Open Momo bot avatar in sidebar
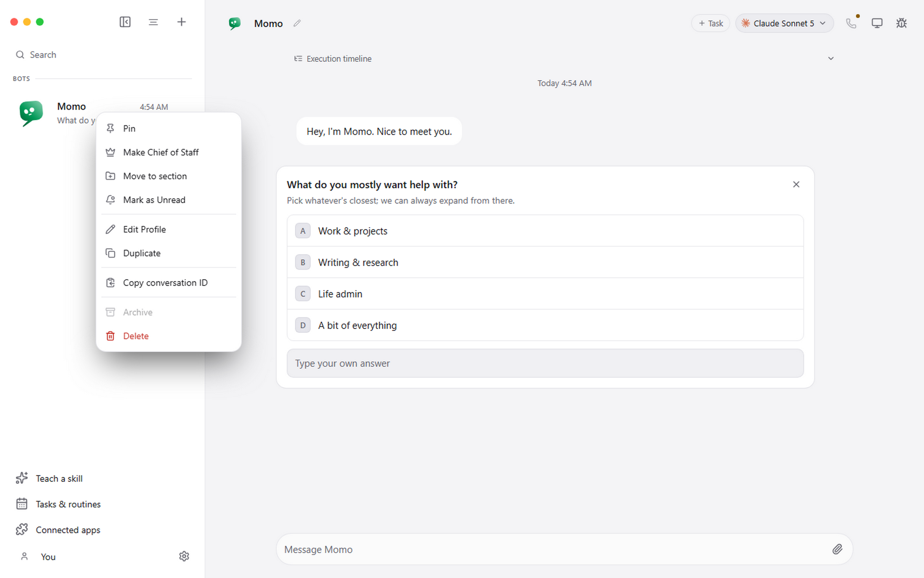Viewport: 924px width, 578px height. tap(31, 113)
